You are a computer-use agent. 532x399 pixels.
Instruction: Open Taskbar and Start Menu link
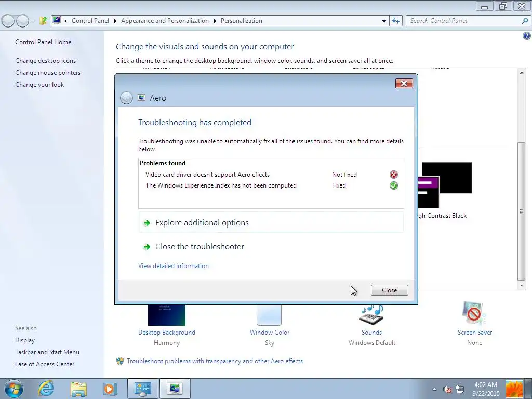tap(47, 352)
